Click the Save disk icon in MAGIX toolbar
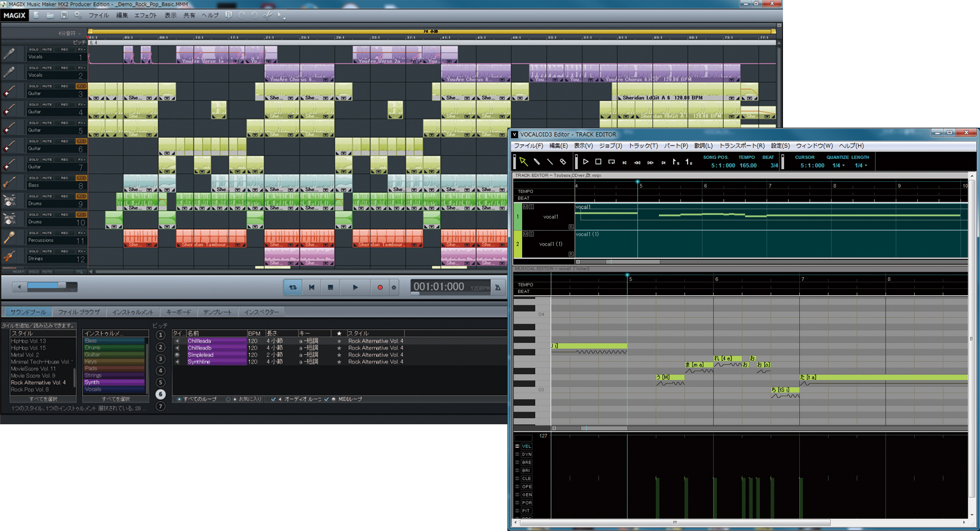This screenshot has width=980, height=531. 64,15
